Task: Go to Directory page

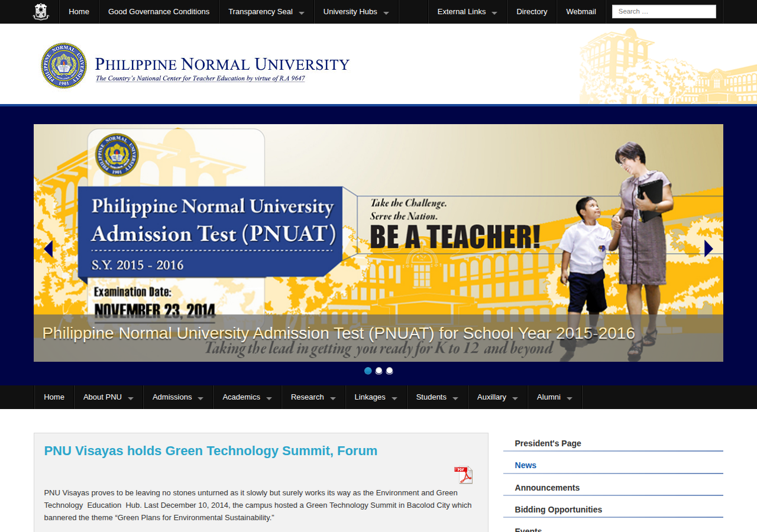Action: coord(532,12)
